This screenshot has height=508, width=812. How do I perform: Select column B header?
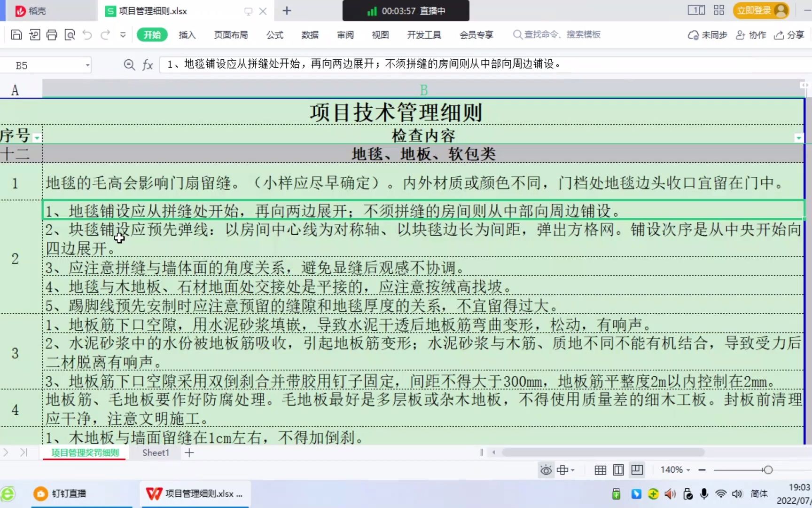click(x=423, y=89)
